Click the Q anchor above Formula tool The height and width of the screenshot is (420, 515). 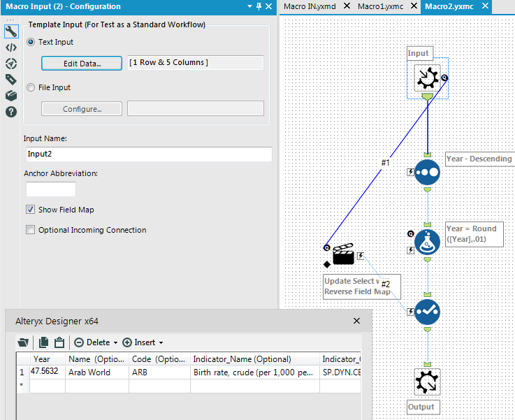click(411, 234)
